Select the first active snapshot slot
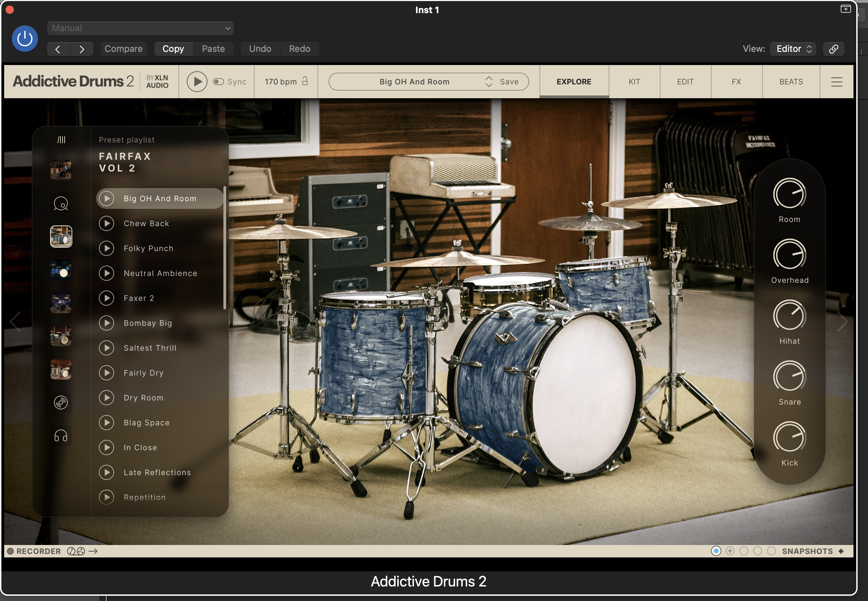The width and height of the screenshot is (868, 601). pos(716,551)
